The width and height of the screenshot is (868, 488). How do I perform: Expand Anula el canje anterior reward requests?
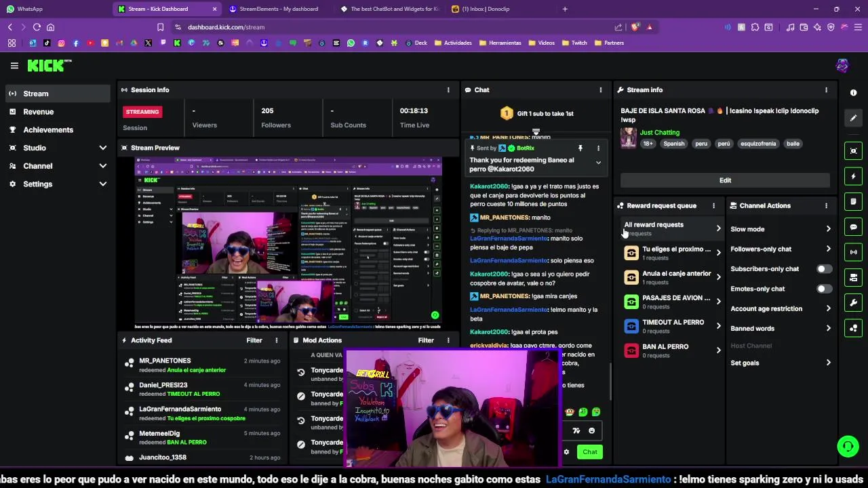[x=672, y=277]
